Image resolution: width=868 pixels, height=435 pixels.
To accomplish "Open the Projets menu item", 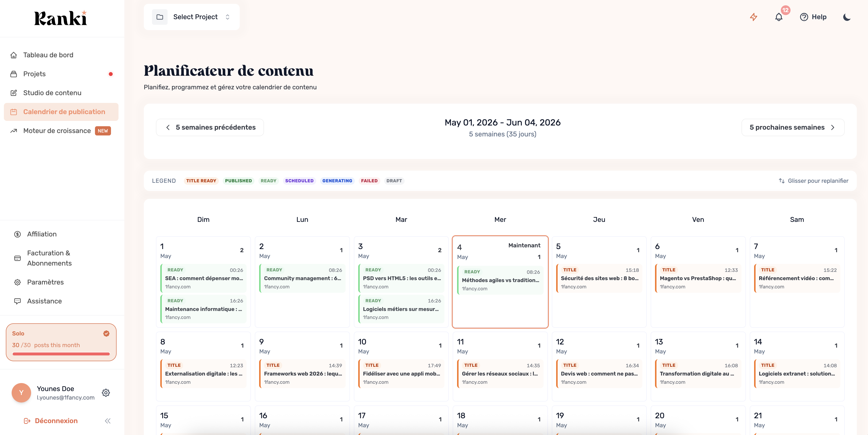I will click(61, 74).
